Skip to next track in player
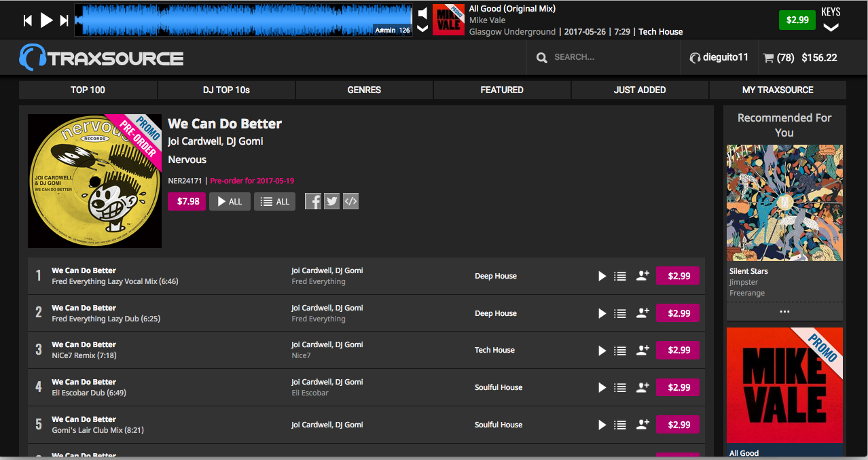 pyautogui.click(x=64, y=20)
